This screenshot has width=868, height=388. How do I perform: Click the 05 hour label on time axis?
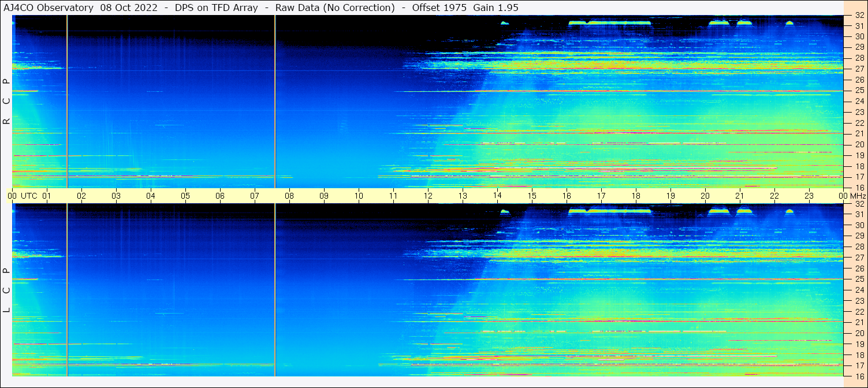coord(185,196)
